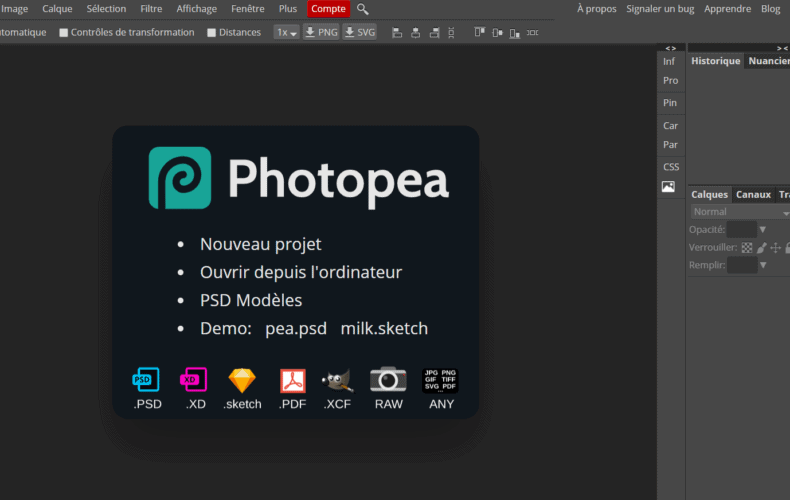Image resolution: width=790 pixels, height=500 pixels.
Task: Align layers to left edges
Action: click(397, 33)
